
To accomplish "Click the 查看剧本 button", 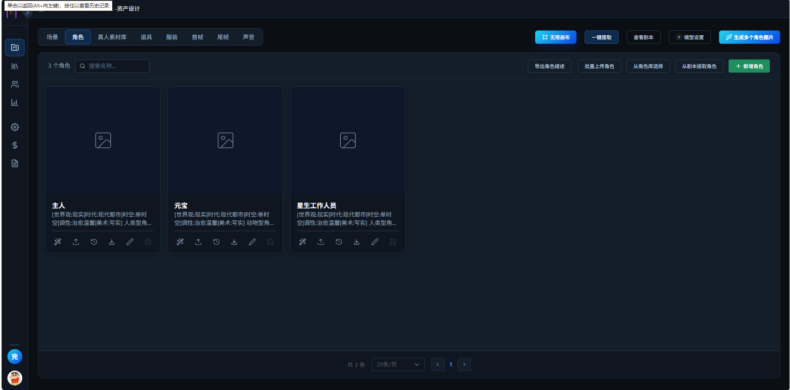I will [643, 37].
